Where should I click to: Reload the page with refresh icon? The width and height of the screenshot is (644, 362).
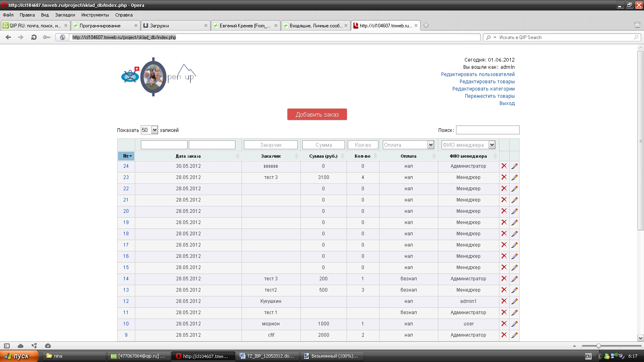pos(34,37)
